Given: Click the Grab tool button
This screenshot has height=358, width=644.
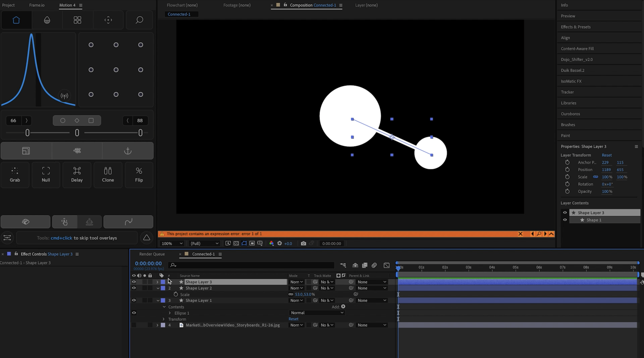Looking at the screenshot, I should coord(15,175).
